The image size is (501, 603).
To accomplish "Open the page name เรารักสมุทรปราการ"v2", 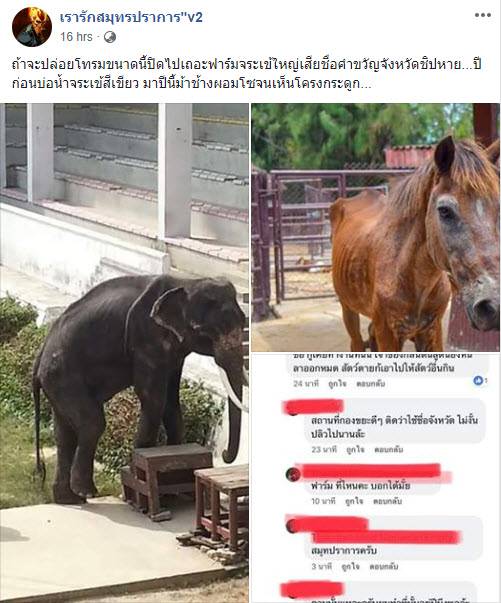I will click(x=131, y=17).
